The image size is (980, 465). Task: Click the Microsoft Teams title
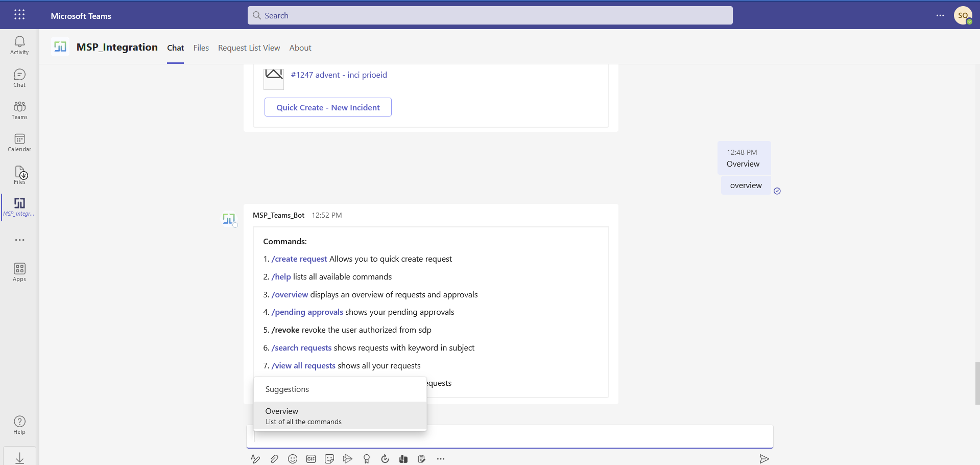pyautogui.click(x=81, y=16)
